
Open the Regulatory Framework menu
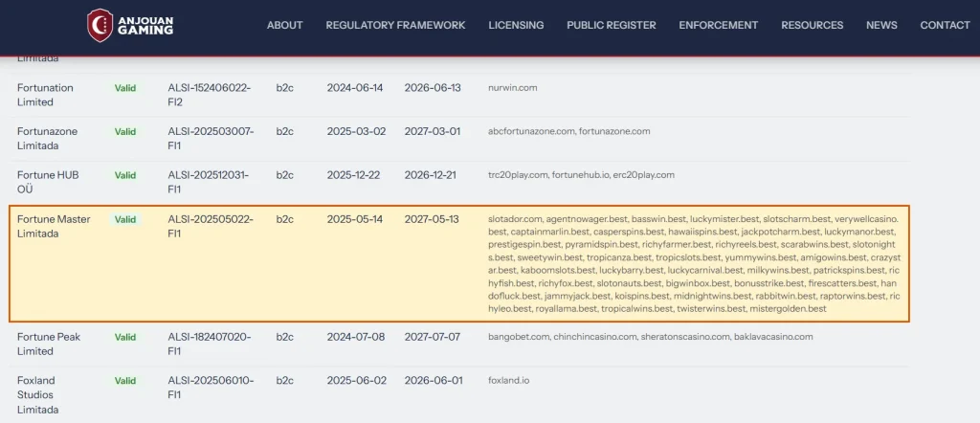pyautogui.click(x=395, y=25)
